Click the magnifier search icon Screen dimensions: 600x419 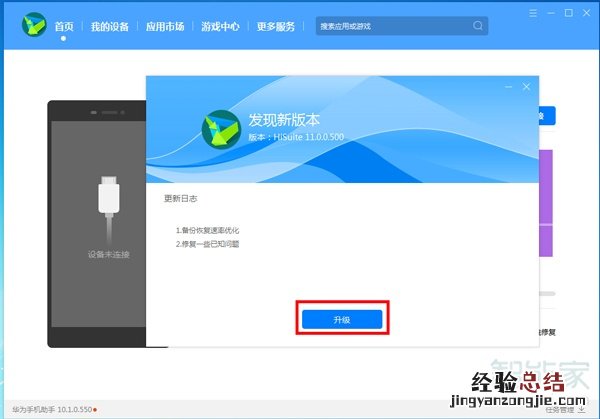478,26
